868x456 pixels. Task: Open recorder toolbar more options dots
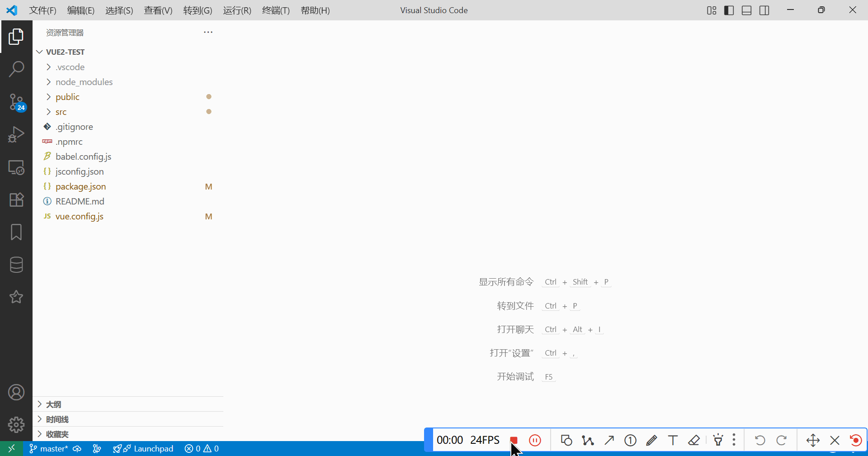coord(734,440)
